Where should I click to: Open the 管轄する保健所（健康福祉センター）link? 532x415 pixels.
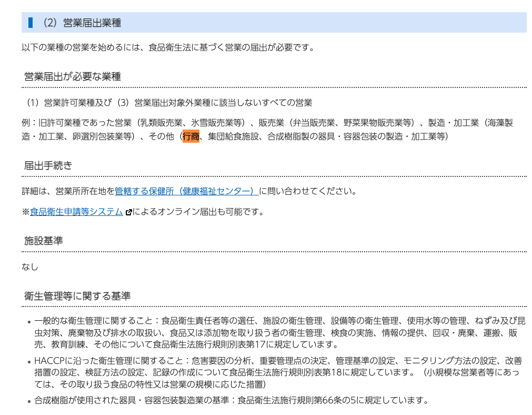186,191
